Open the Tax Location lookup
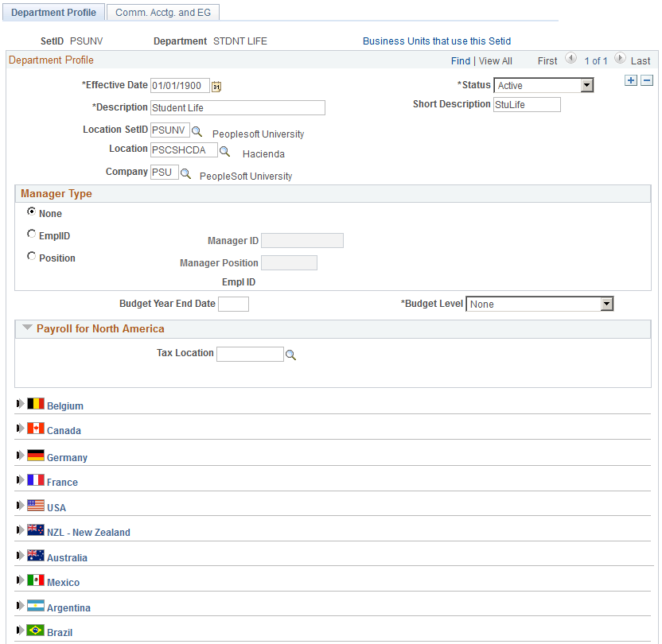 pyautogui.click(x=290, y=355)
